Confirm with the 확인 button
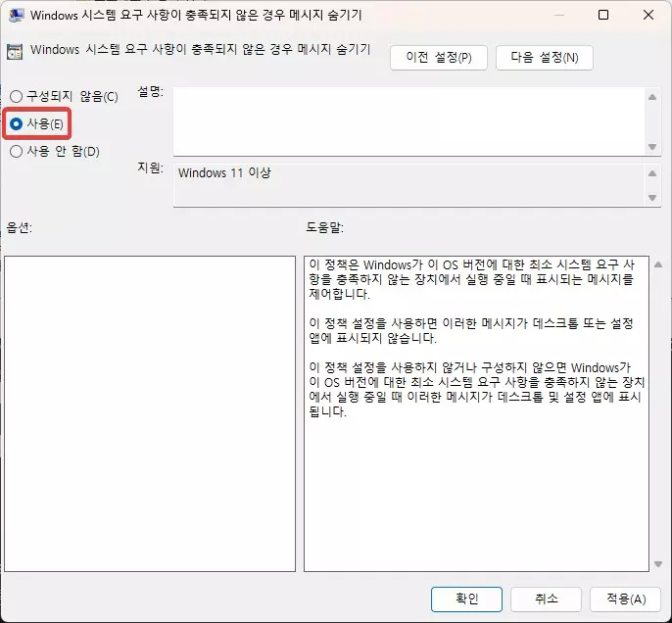The width and height of the screenshot is (672, 623). click(x=466, y=599)
